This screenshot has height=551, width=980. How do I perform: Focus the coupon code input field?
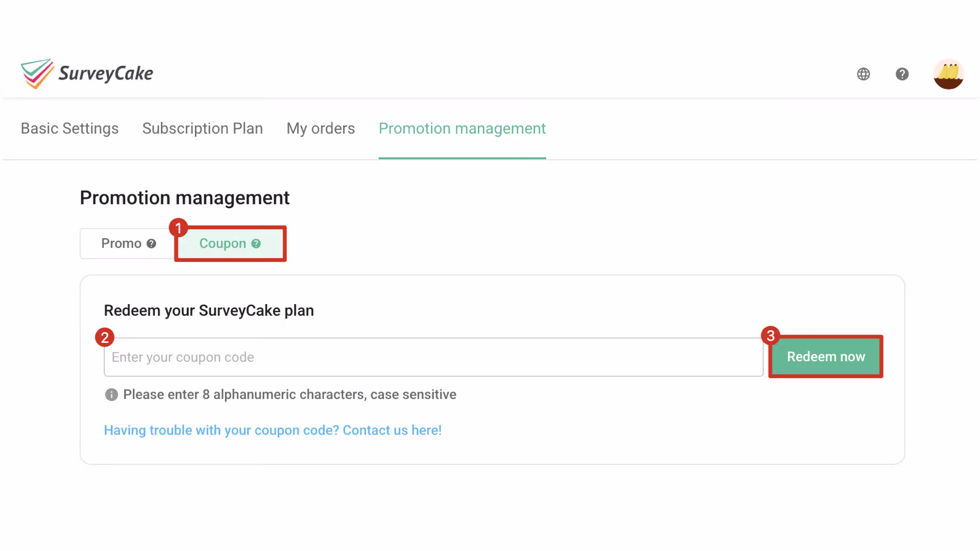pyautogui.click(x=433, y=357)
